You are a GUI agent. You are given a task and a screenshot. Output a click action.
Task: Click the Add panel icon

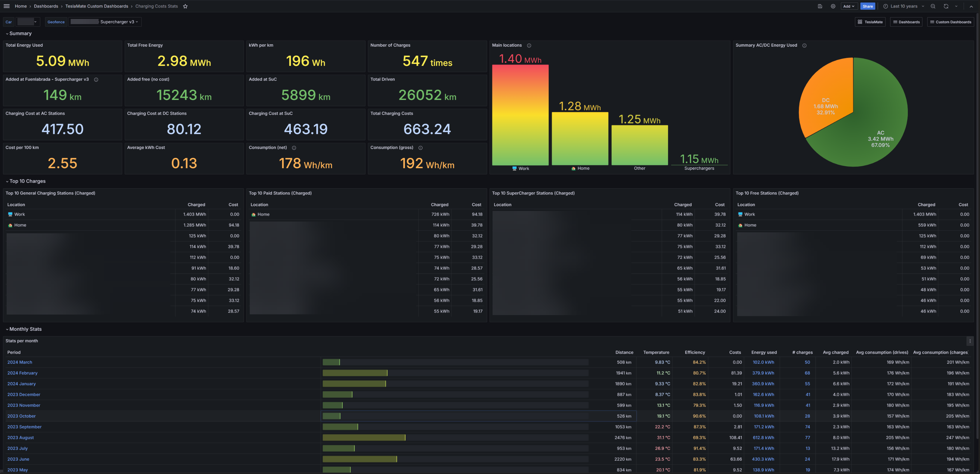click(x=847, y=6)
